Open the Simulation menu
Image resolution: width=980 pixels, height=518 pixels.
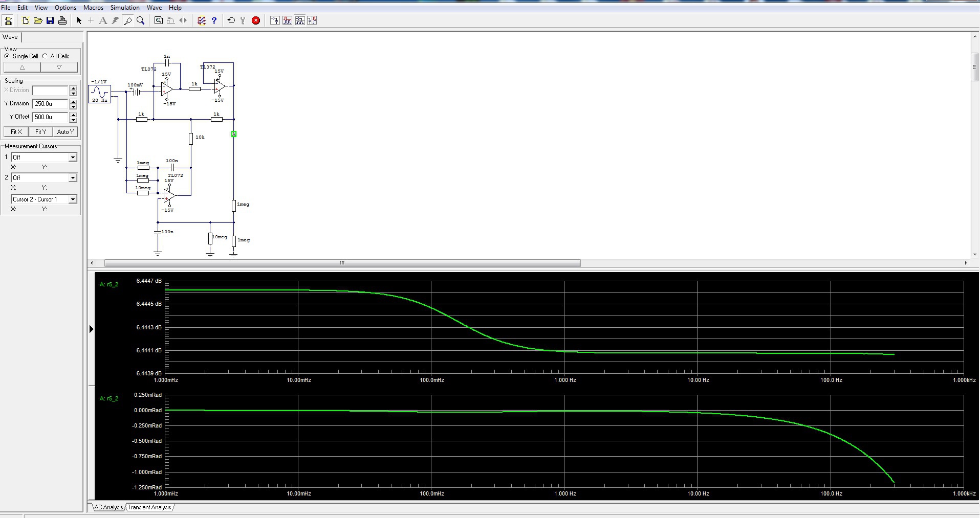click(125, 8)
